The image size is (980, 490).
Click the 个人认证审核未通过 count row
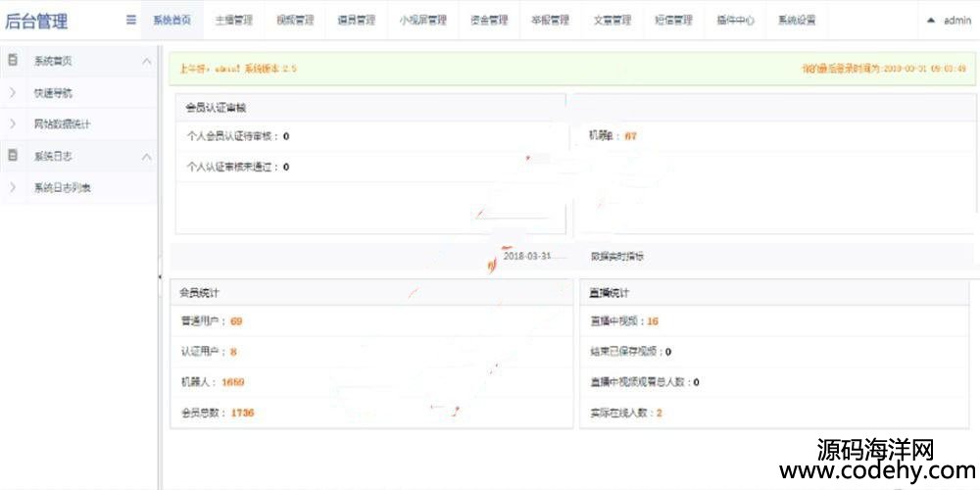click(x=370, y=167)
